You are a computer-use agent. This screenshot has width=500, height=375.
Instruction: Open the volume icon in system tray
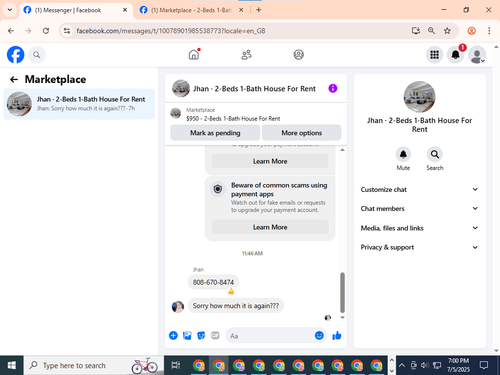pyautogui.click(x=425, y=365)
